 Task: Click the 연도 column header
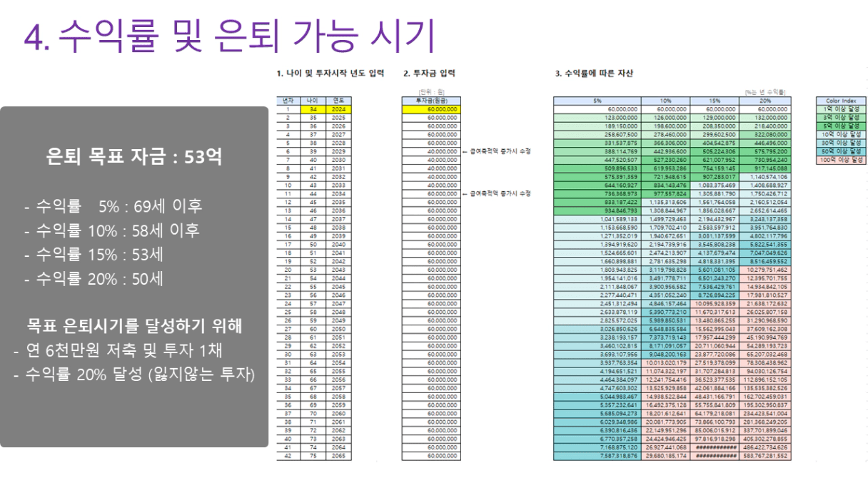338,101
